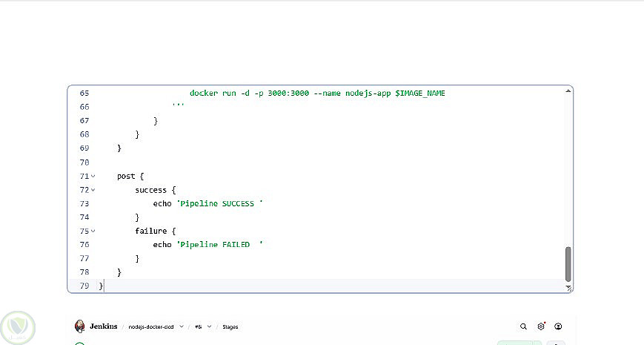Open the nodejs-docker-cicd breadcrumb dropdown arrow

(x=182, y=326)
